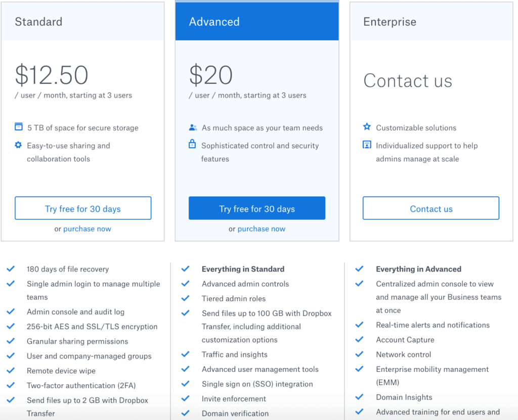Click checkmark beside Network control
Image resolution: width=518 pixels, height=420 pixels.
click(360, 354)
